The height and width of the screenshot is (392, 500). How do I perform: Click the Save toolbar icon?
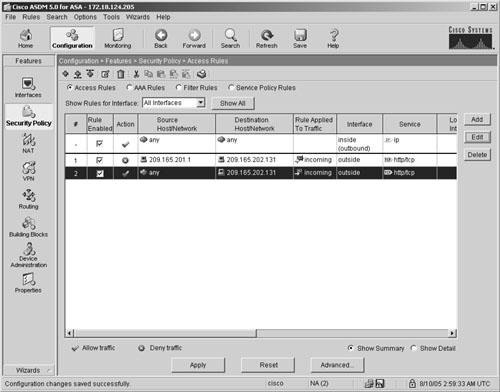click(300, 39)
